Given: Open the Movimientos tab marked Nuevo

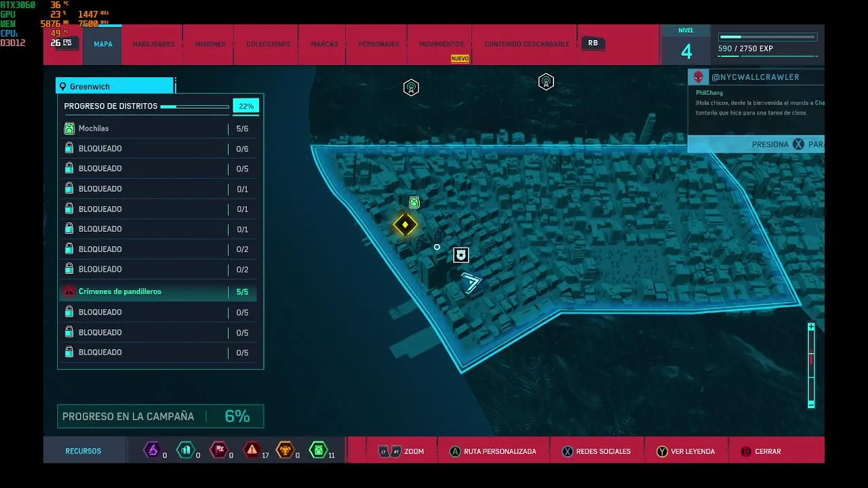Looking at the screenshot, I should point(441,44).
